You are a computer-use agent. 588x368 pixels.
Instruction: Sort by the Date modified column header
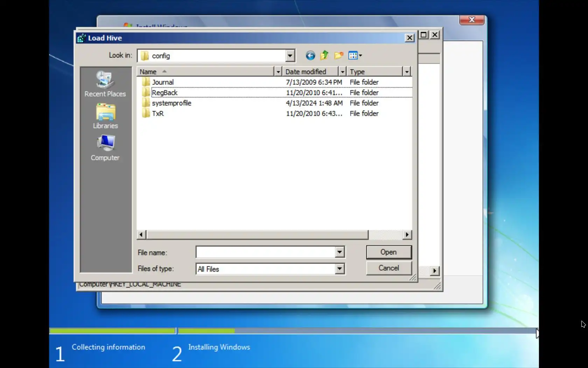tap(310, 71)
